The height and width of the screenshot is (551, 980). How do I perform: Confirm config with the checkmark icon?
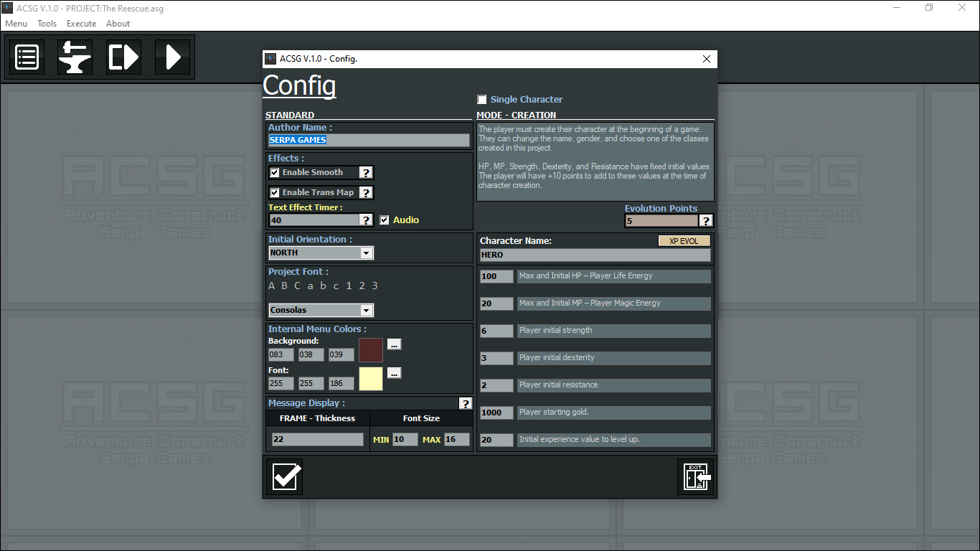pos(284,476)
